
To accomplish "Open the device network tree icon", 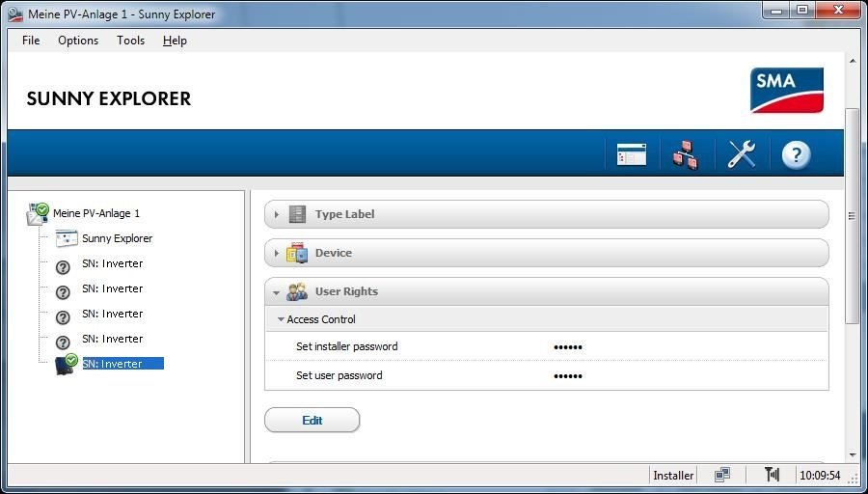I will 686,154.
